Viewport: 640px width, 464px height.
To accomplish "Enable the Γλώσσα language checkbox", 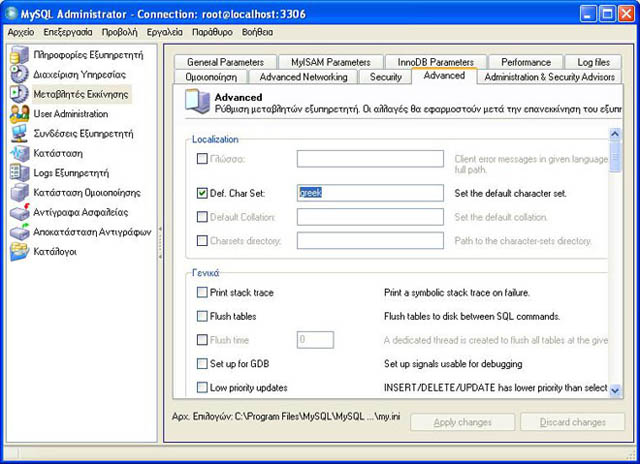I will 202,158.
